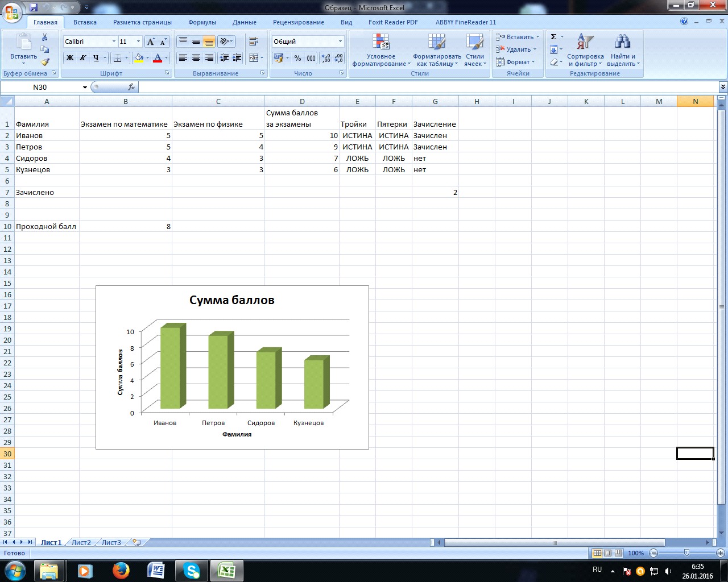Open Sort and Filter icon
The width and height of the screenshot is (728, 582).
pyautogui.click(x=585, y=41)
